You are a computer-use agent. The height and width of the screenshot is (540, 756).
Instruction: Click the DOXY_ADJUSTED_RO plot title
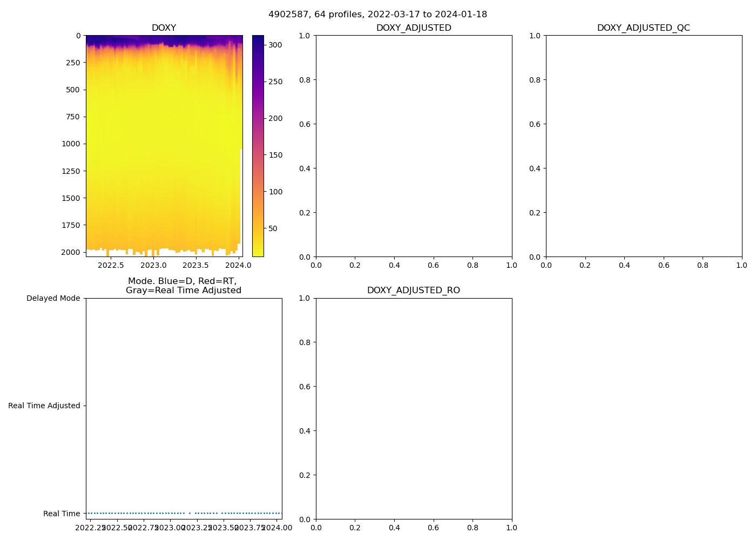click(x=414, y=291)
